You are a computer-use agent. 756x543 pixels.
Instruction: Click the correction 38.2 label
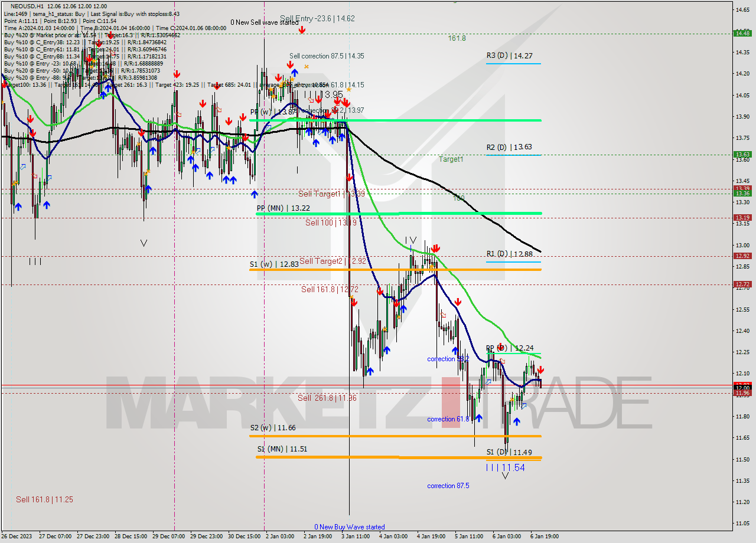tap(448, 359)
